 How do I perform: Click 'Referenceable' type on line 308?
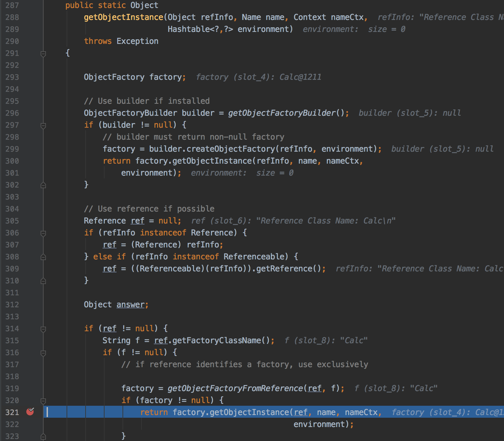click(x=254, y=257)
